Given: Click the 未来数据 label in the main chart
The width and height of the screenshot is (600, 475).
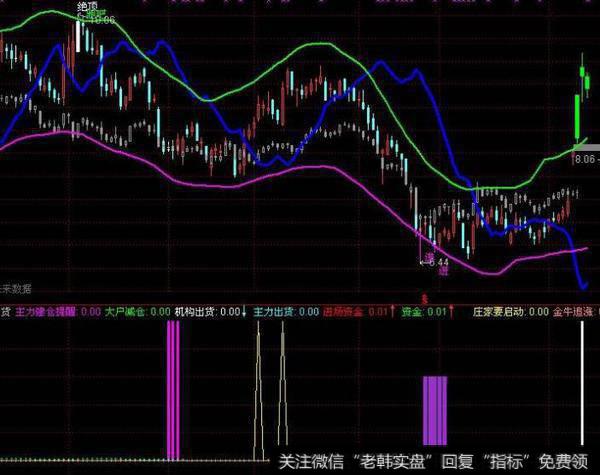Looking at the screenshot, I should tap(16, 289).
